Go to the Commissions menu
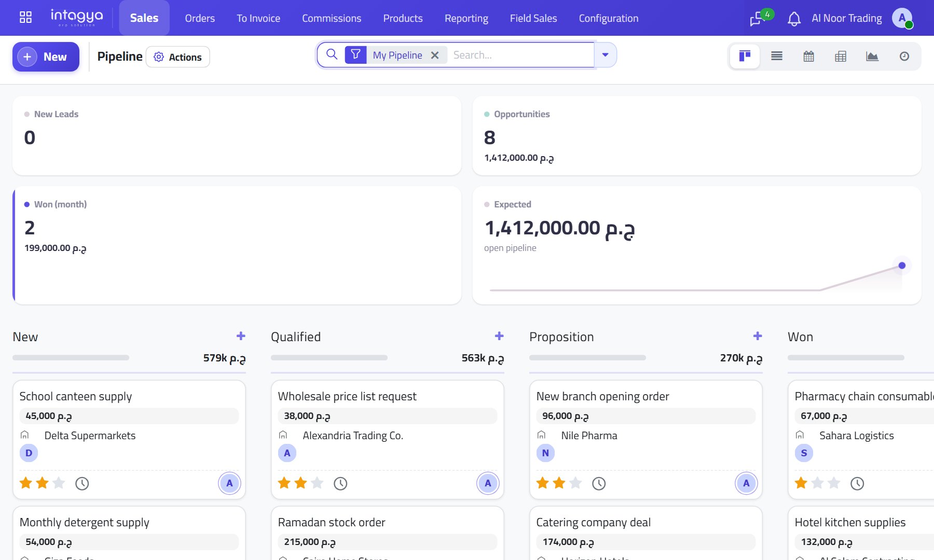934x560 pixels. (x=332, y=18)
